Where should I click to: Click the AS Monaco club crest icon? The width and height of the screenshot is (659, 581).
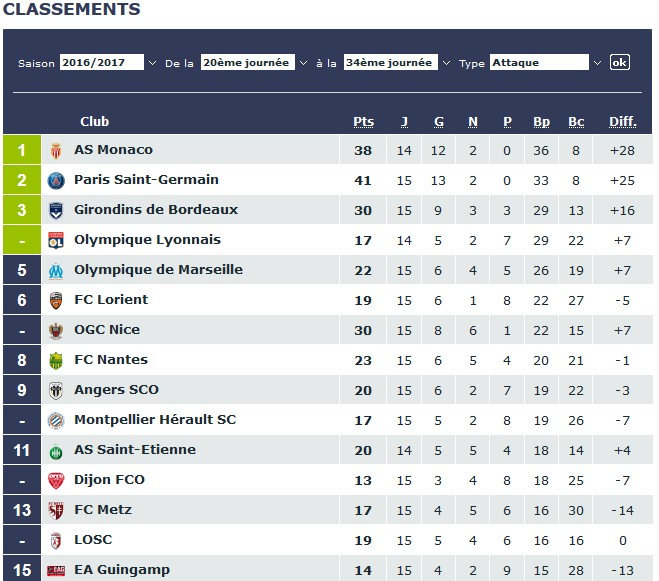coord(56,150)
